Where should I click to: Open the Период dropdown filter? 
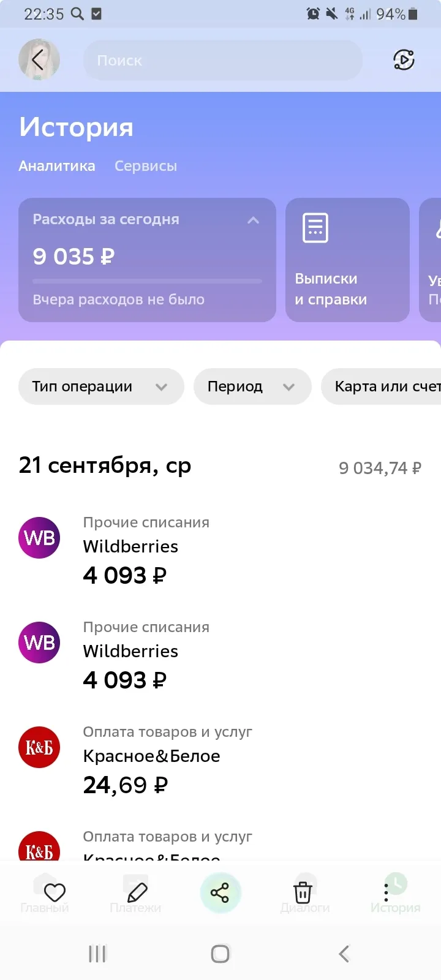click(x=252, y=386)
